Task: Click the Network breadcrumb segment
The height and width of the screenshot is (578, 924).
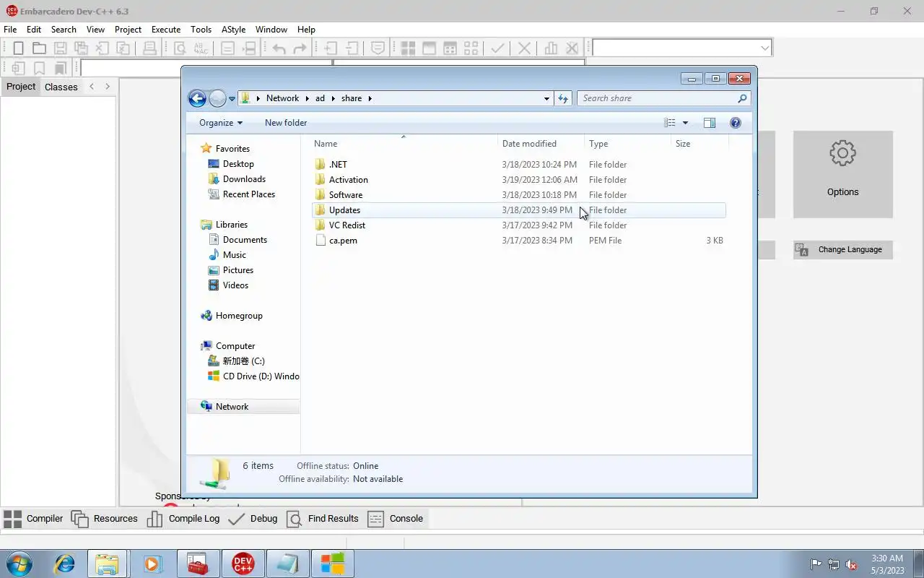Action: (x=282, y=98)
